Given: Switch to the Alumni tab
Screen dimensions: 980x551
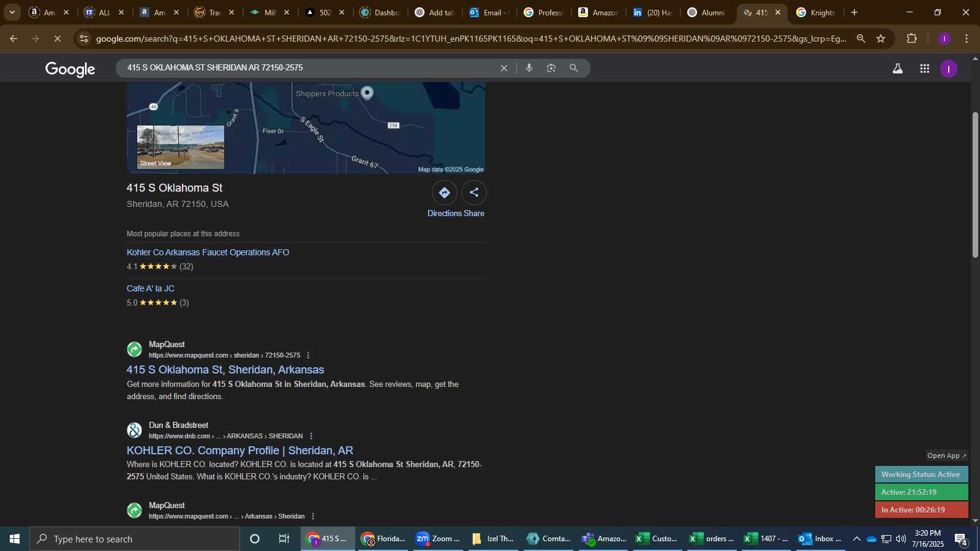Looking at the screenshot, I should tap(707, 12).
